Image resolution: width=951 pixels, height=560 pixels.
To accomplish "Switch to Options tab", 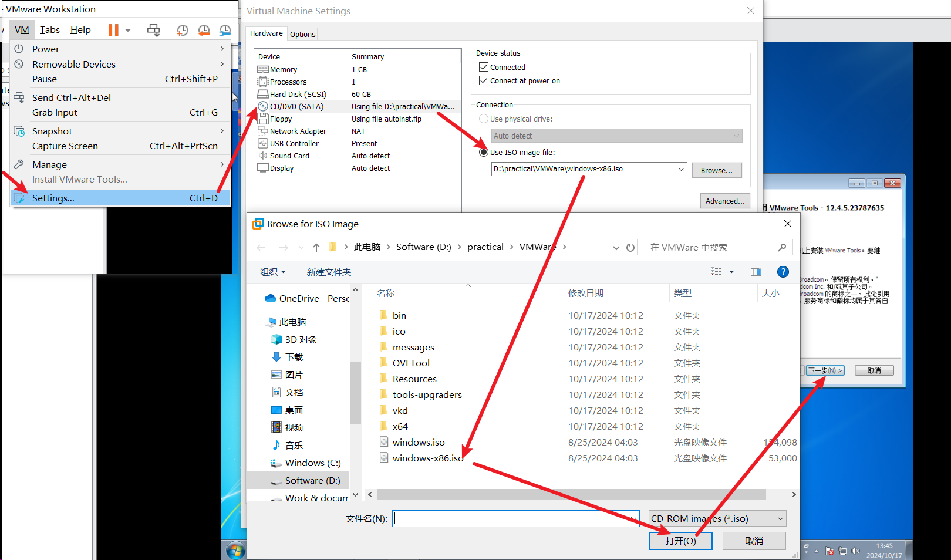I will click(302, 34).
